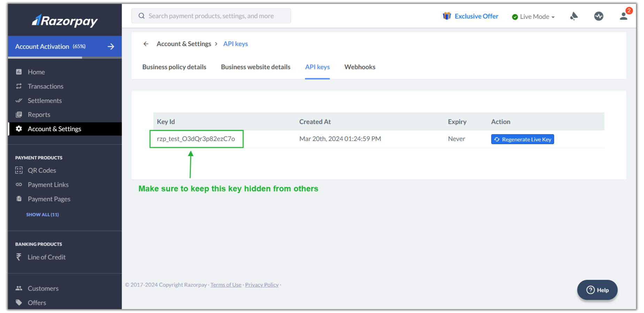The width and height of the screenshot is (644, 313).
Task: Open the announcements megaphone icon
Action: (574, 16)
